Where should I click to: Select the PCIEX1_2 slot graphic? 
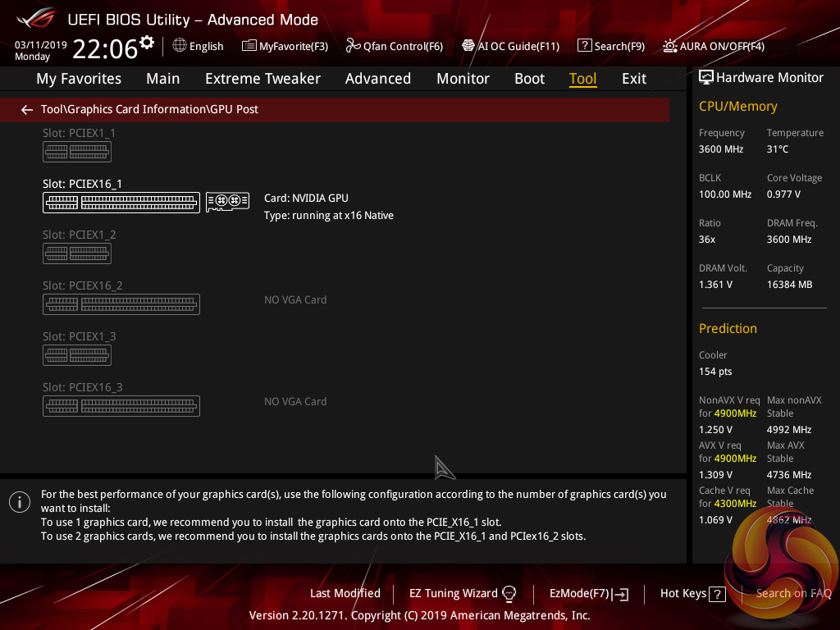point(77,253)
